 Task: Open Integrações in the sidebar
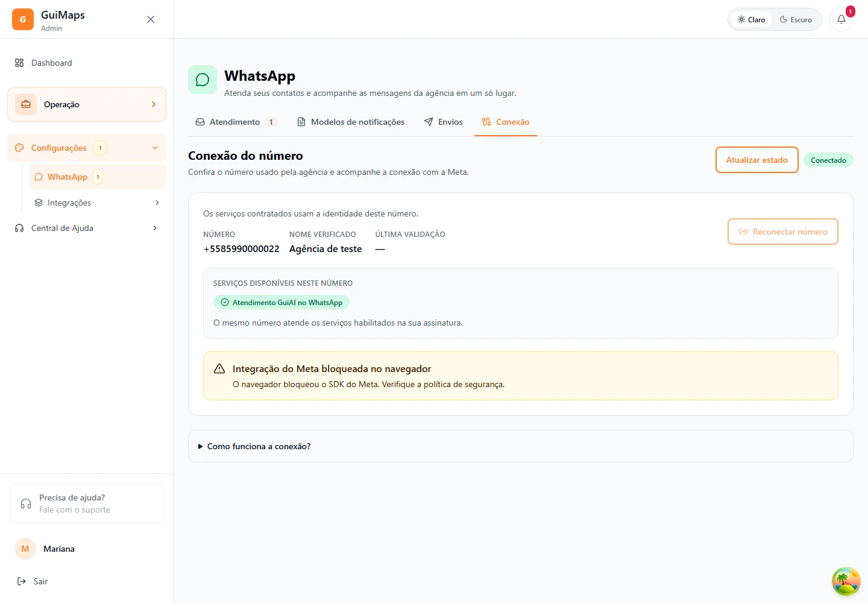tap(98, 203)
